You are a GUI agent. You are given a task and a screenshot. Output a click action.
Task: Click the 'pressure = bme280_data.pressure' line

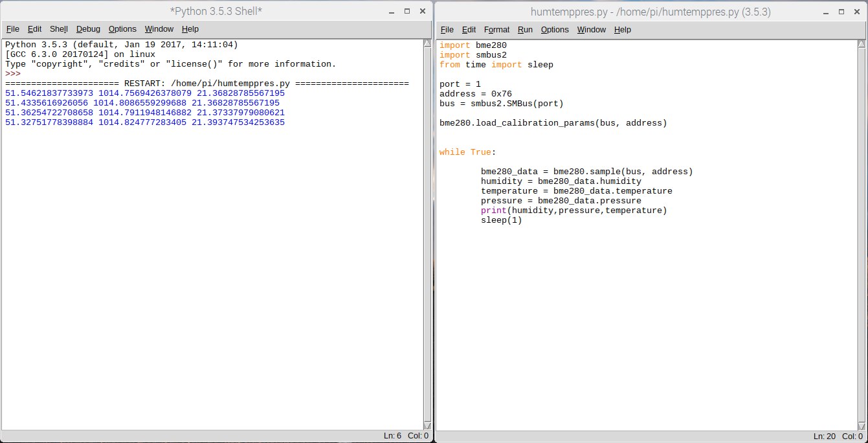(561, 201)
